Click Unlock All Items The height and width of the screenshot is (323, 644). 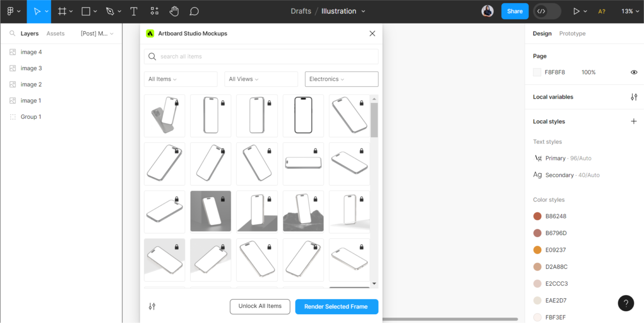(260, 307)
